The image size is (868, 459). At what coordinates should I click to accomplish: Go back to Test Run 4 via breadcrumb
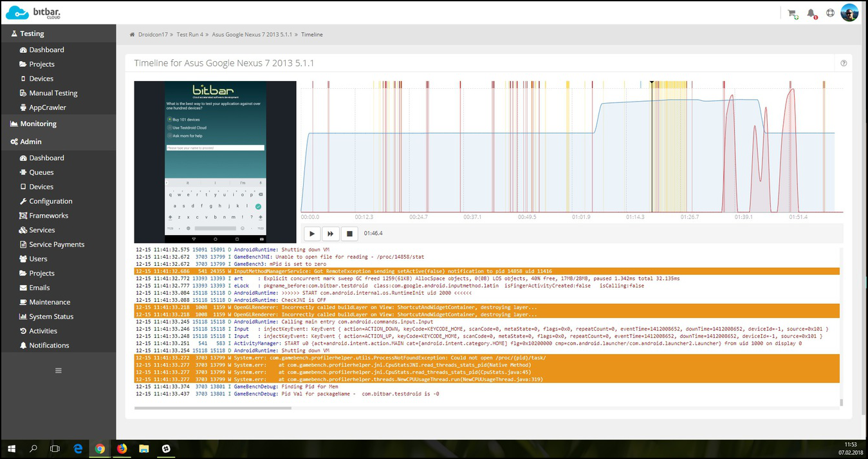190,34
